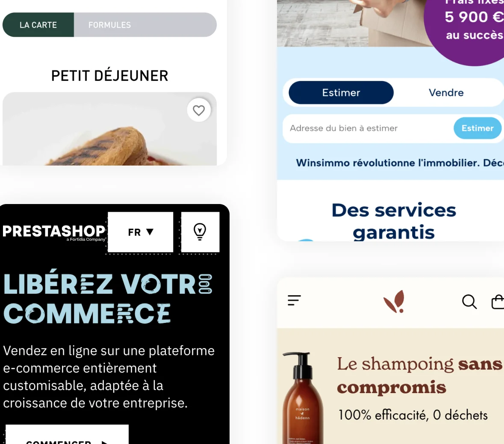The height and width of the screenshot is (444, 504).
Task: Select the Vendre tab
Action: [446, 93]
